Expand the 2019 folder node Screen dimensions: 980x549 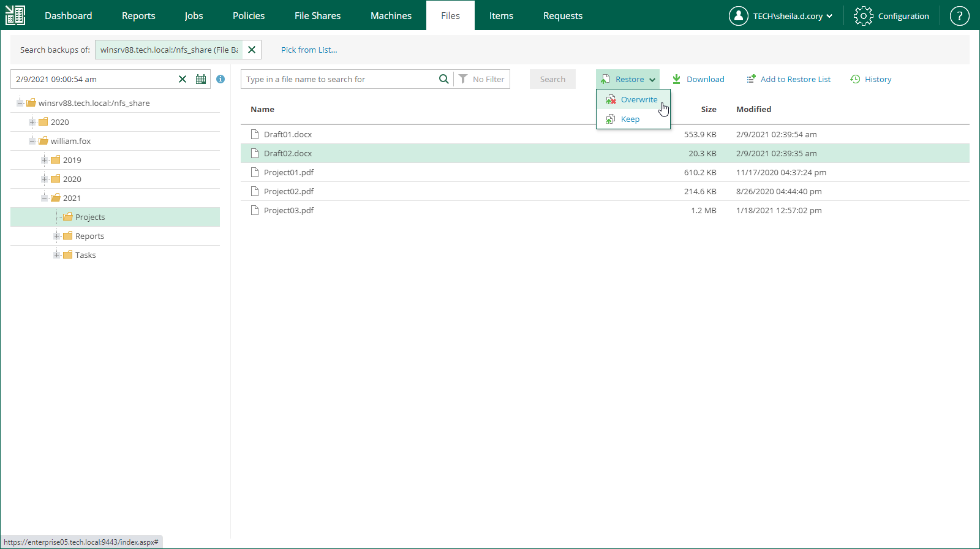coord(44,160)
